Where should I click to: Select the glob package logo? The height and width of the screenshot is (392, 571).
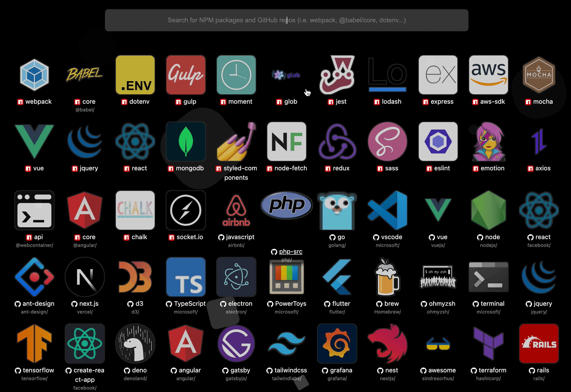[x=286, y=75]
